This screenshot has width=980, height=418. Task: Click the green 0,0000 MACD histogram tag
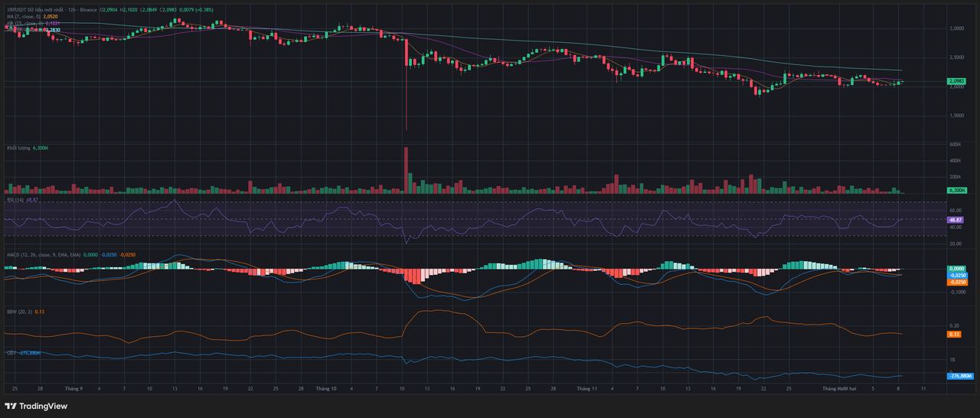(x=957, y=269)
